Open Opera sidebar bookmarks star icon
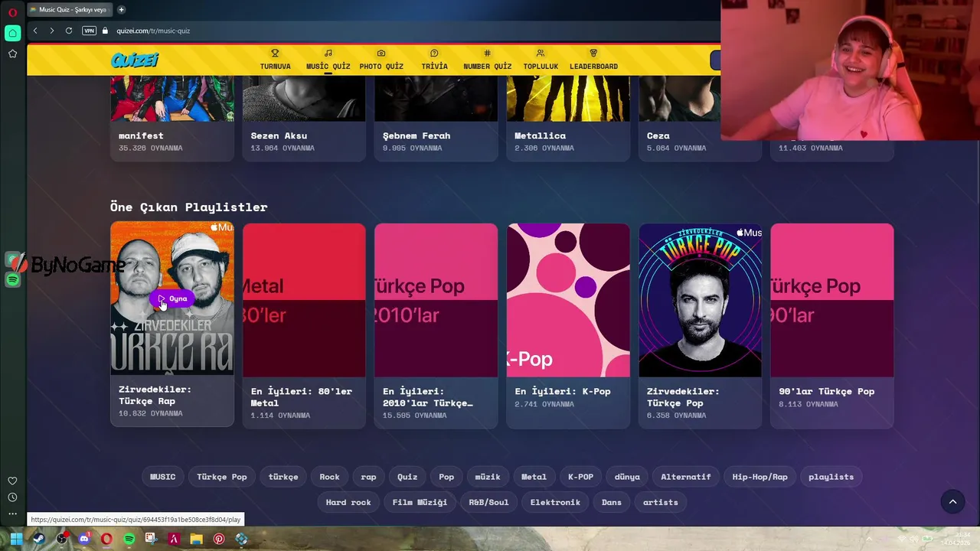The width and height of the screenshot is (980, 551). (x=12, y=54)
